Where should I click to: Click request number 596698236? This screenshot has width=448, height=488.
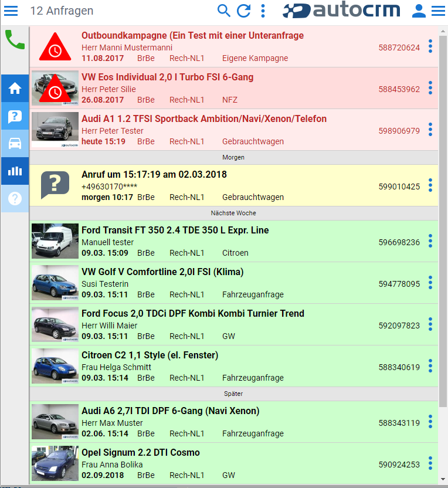click(399, 242)
